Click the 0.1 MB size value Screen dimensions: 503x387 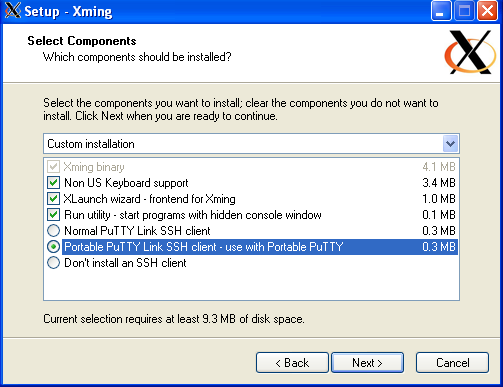439,215
